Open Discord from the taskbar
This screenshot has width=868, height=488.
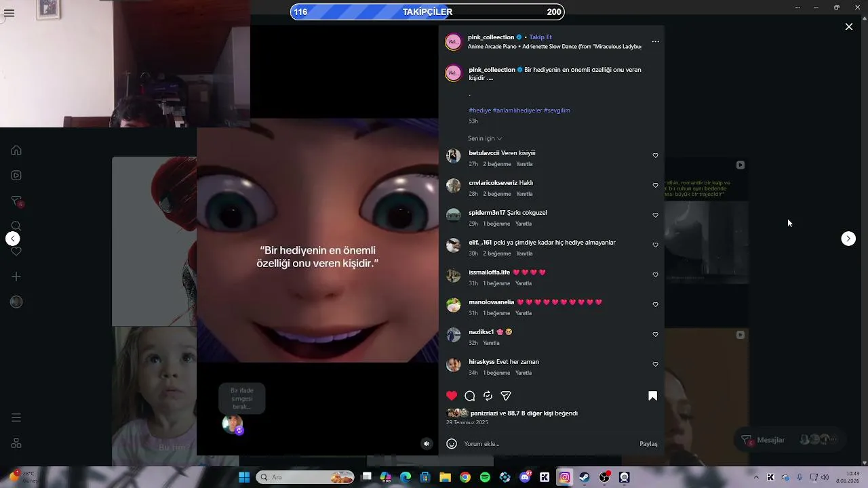525,477
